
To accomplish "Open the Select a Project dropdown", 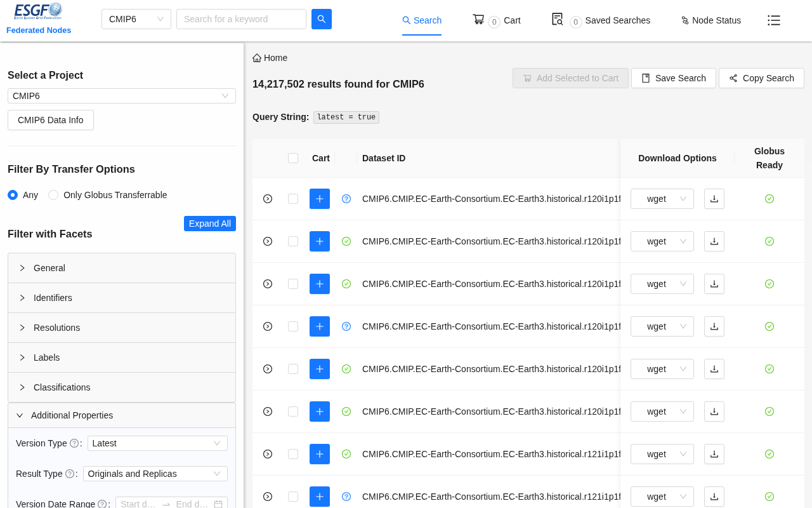I will tap(121, 96).
